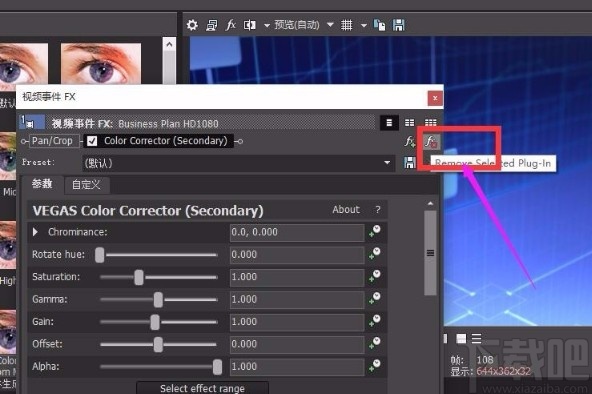The image size is (592, 394).
Task: Uncheck Color Corrector (Secondary) plug-in checkbox
Action: tap(92, 141)
